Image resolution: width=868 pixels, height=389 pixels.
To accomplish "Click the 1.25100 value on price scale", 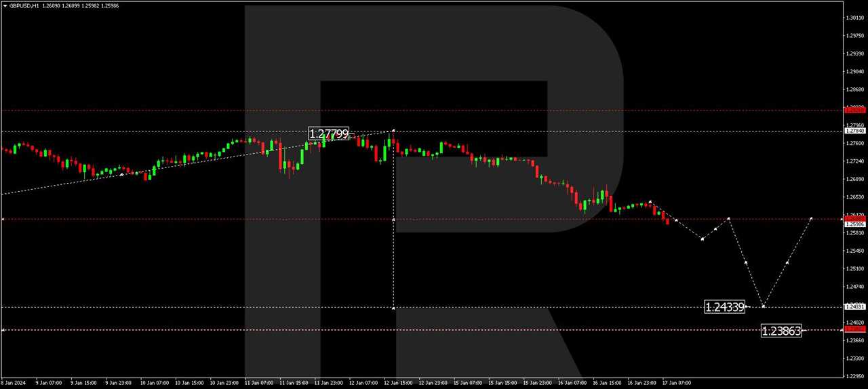I will [855, 269].
